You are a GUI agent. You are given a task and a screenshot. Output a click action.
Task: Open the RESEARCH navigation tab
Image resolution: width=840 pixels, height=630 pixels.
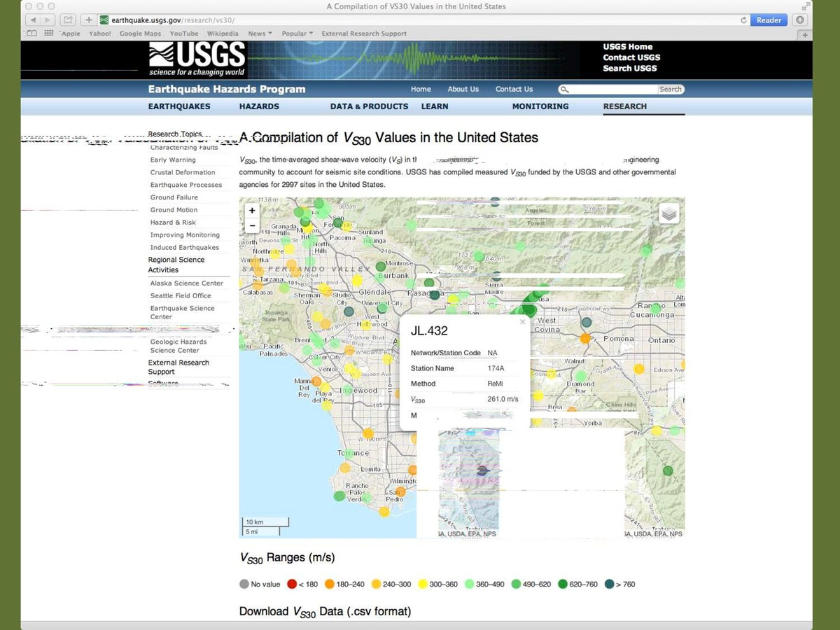point(624,106)
